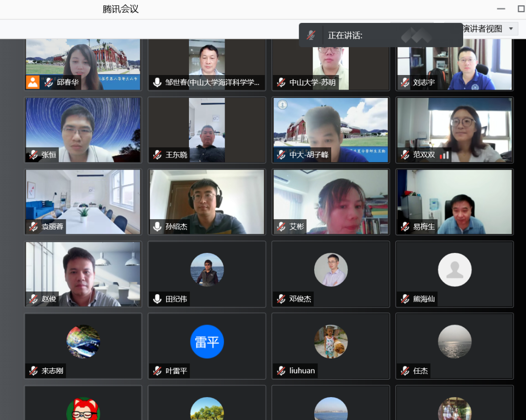Select 熊海仙's default gray avatar
Image resolution: width=526 pixels, height=420 pixels.
point(454,269)
